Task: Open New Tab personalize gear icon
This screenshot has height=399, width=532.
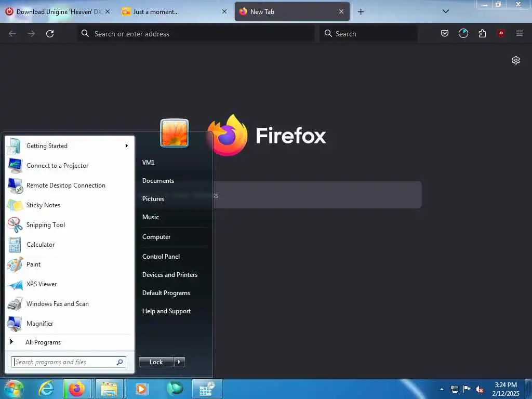Action: click(516, 60)
